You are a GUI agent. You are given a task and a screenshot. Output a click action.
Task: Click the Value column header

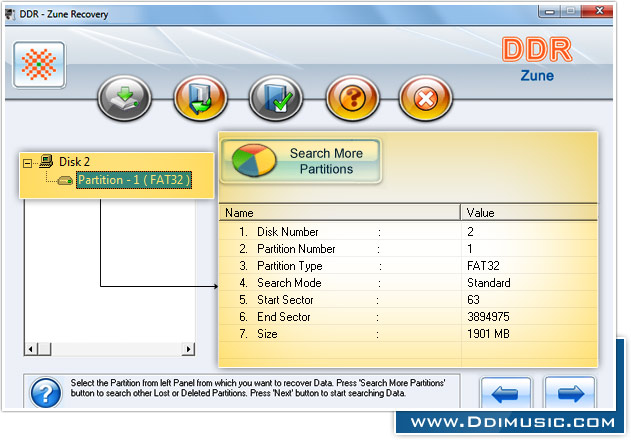(x=529, y=213)
